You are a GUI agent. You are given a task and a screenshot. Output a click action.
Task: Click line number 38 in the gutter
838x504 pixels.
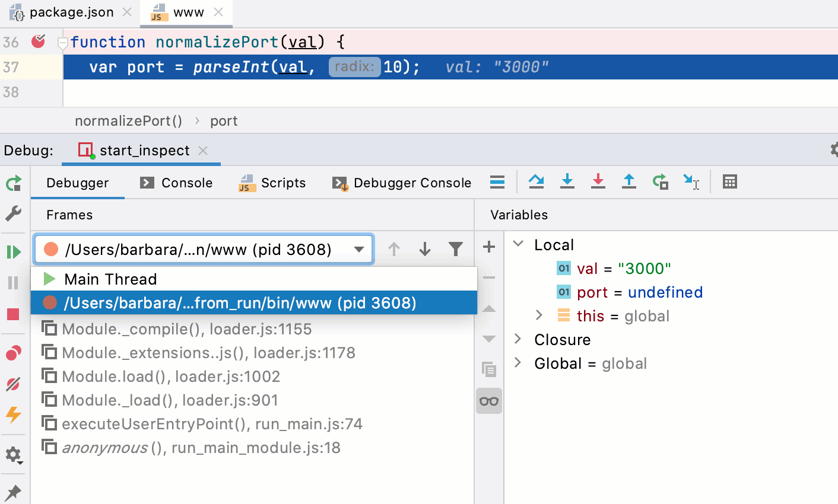[11, 92]
